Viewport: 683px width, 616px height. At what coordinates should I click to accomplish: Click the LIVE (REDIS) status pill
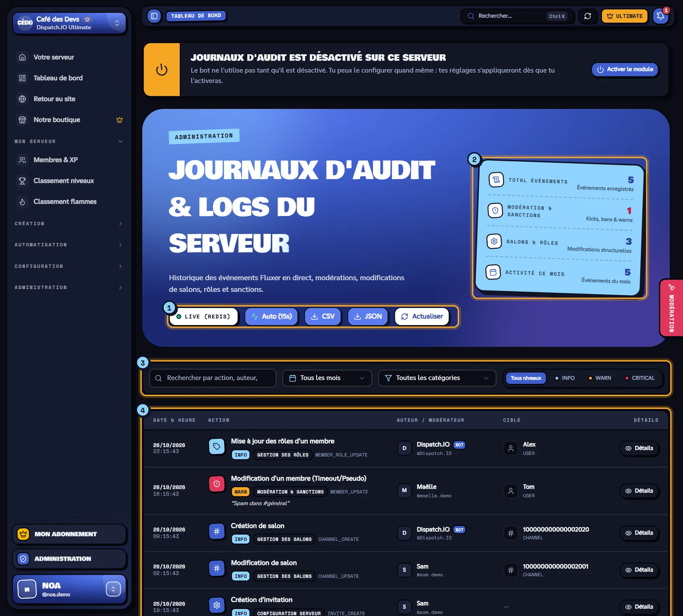click(x=203, y=317)
